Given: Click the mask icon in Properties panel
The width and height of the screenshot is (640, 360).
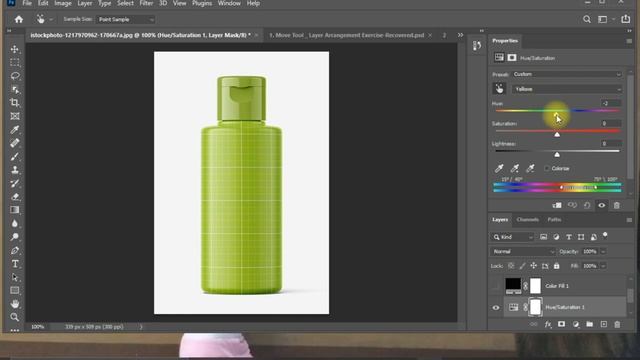Looking at the screenshot, I should pyautogui.click(x=512, y=58).
